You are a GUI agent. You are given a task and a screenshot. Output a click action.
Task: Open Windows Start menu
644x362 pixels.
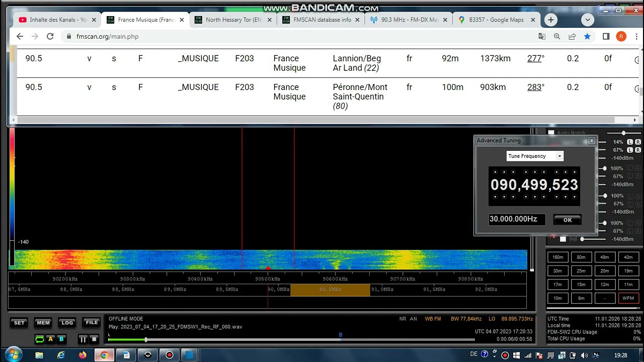tap(13, 354)
